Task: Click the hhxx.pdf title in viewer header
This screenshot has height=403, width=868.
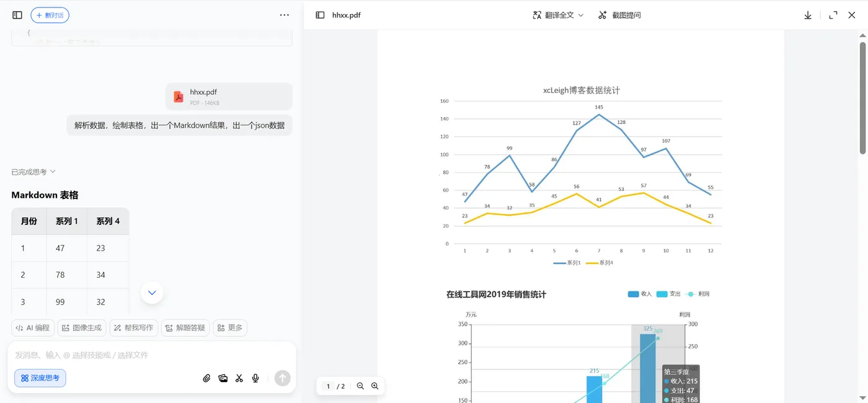Action: click(x=346, y=15)
